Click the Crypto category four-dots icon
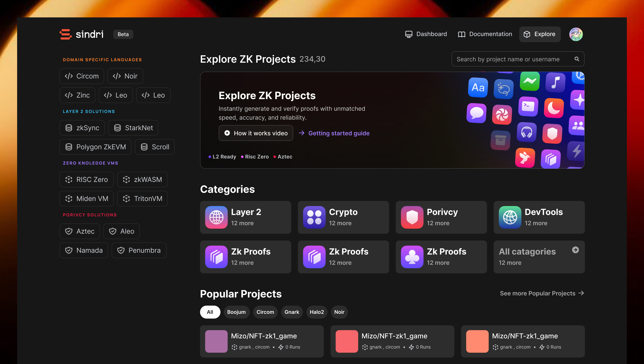The width and height of the screenshot is (644, 364). click(314, 217)
